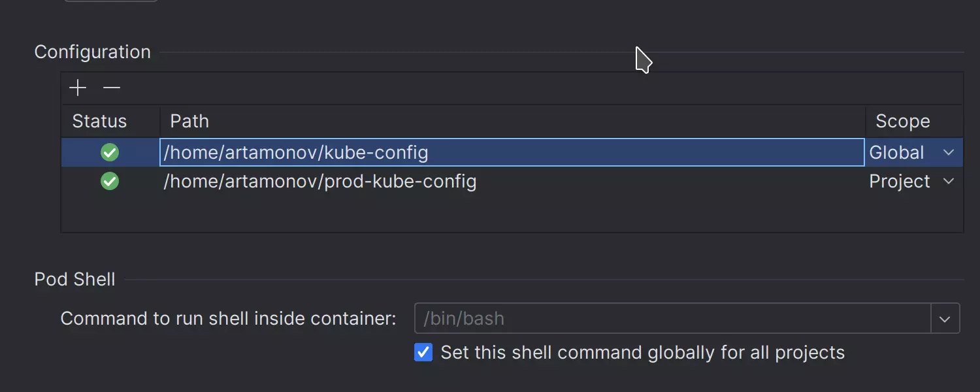980x392 pixels.
Task: Tick the shell command globally checkbox box
Action: [423, 353]
